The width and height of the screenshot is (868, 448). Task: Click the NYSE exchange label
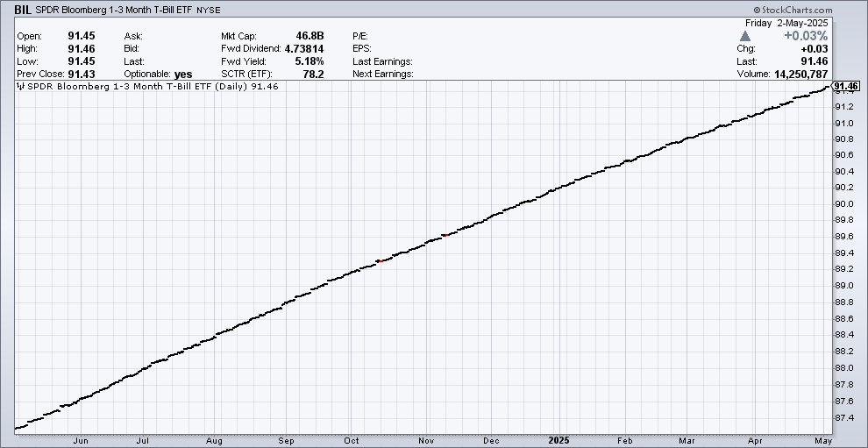(208, 11)
